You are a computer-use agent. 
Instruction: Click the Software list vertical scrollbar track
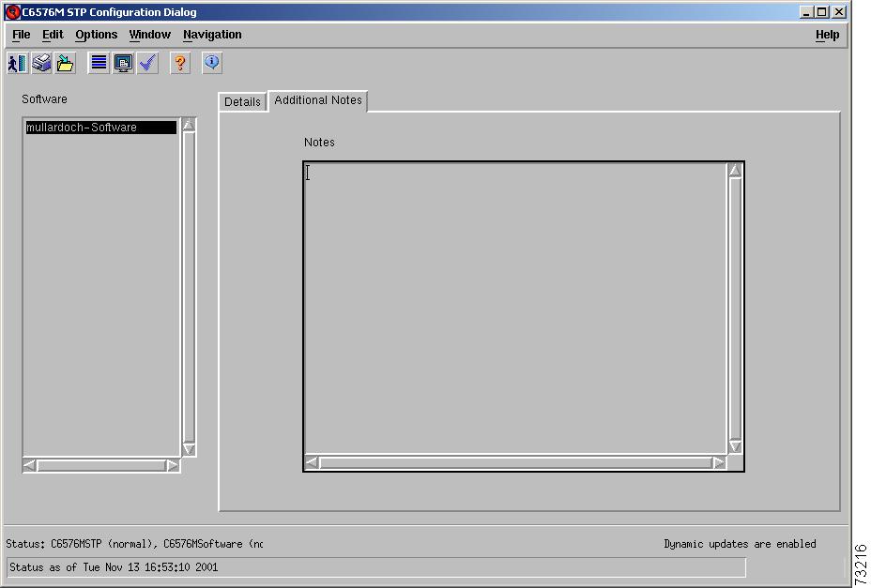point(189,287)
